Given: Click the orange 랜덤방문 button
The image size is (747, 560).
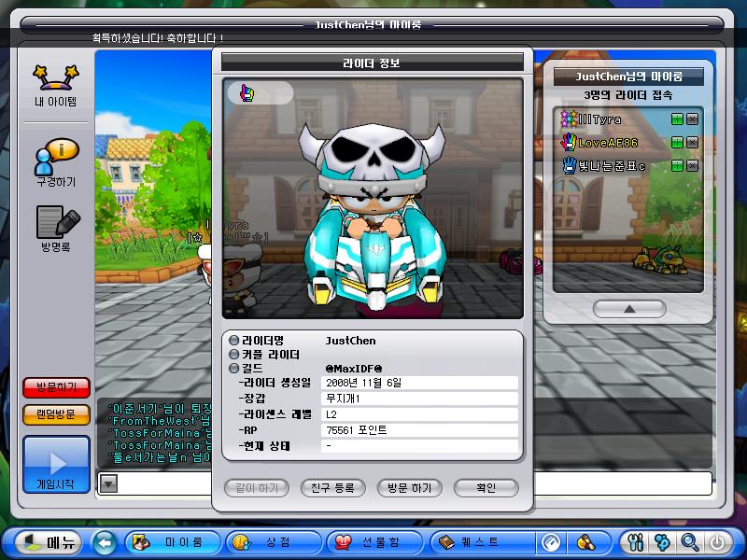Looking at the screenshot, I should pos(56,414).
